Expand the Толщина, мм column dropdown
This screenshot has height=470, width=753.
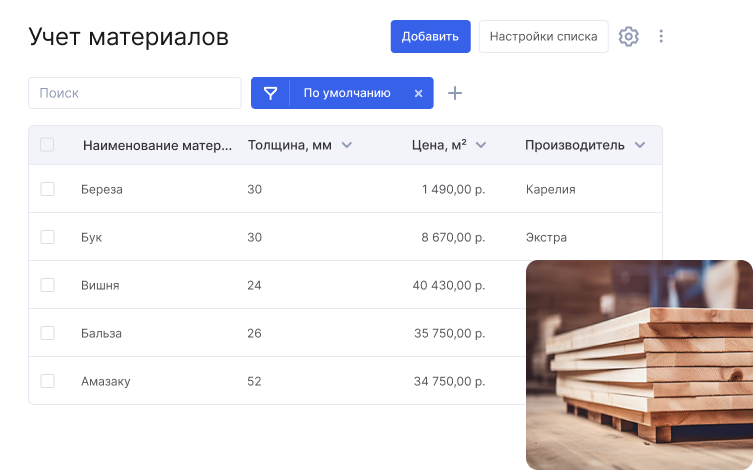click(347, 145)
